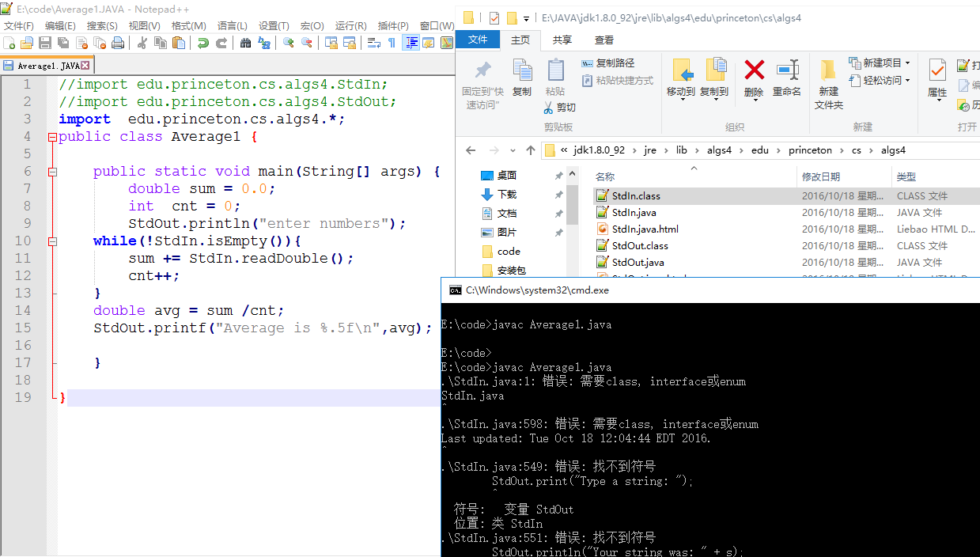Select the StdOut.java file row
This screenshot has width=980, height=557.
click(x=786, y=263)
